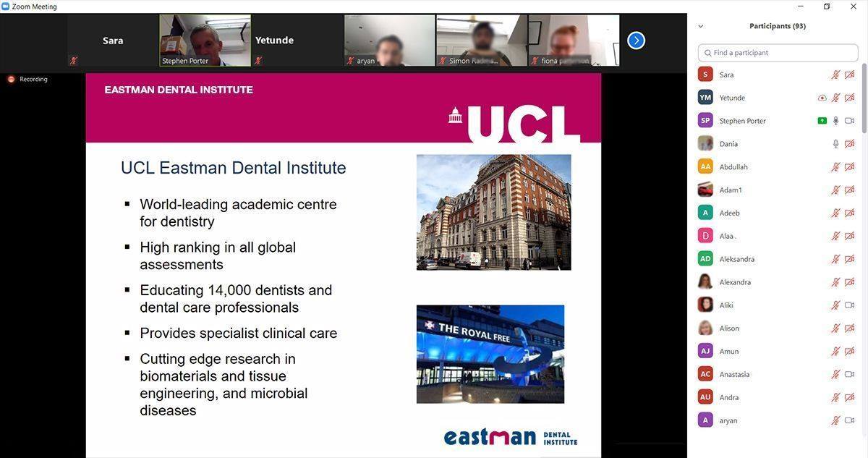Viewport: 868px width, 458px height.
Task: Click the mute icon on Yetunde's video tile
Action: [x=258, y=61]
